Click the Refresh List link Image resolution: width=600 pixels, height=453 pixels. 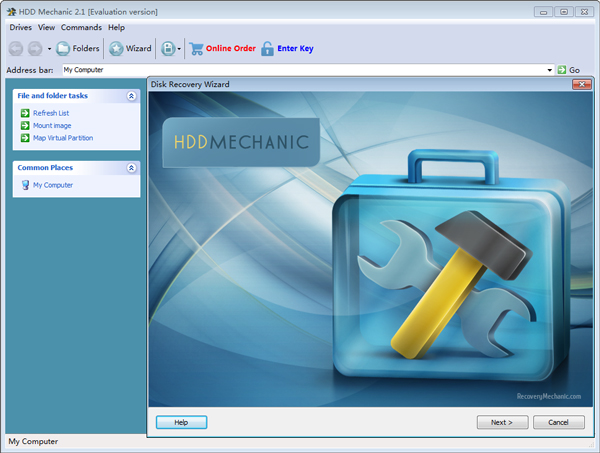coord(51,113)
